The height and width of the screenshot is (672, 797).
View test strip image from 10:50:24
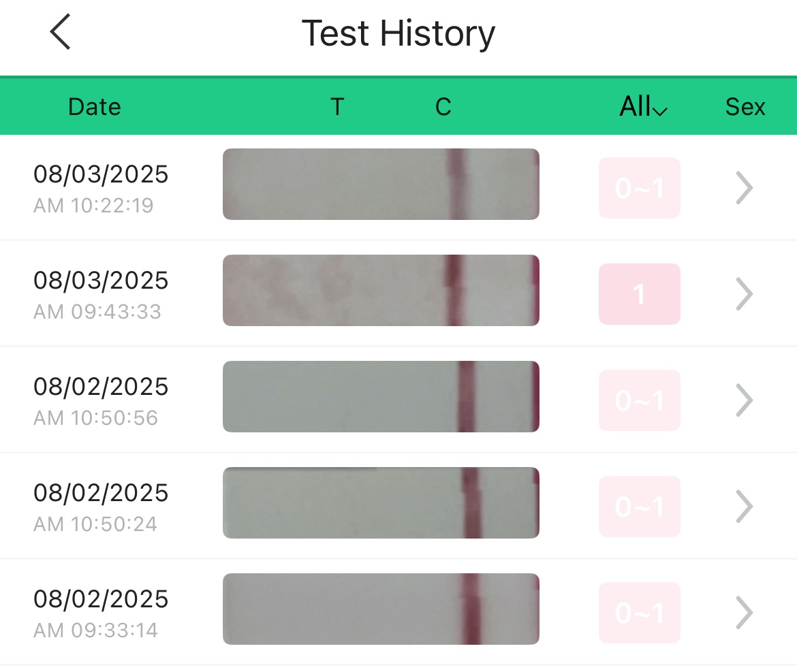point(381,503)
